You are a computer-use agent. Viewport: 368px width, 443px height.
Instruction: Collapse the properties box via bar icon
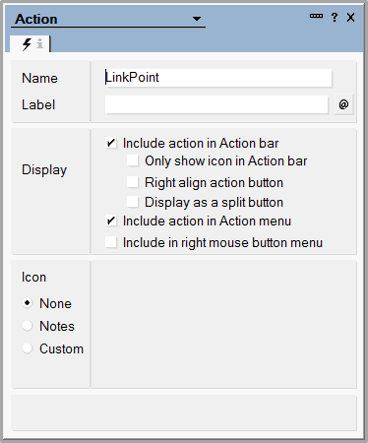coord(316,16)
